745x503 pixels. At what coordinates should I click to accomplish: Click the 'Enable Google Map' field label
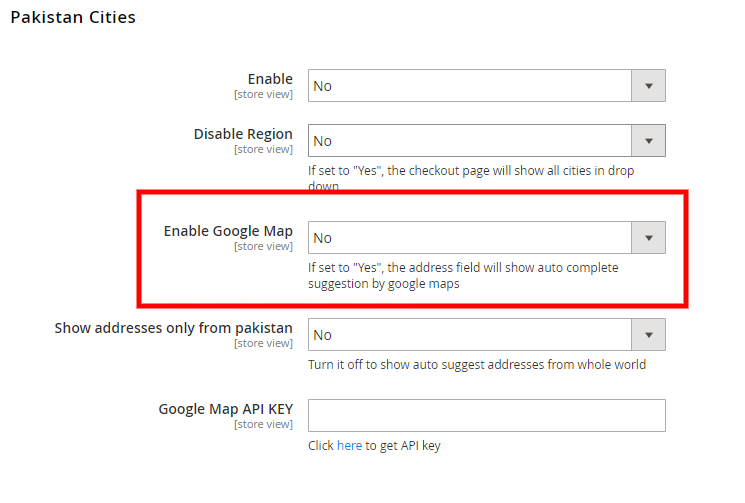click(228, 231)
